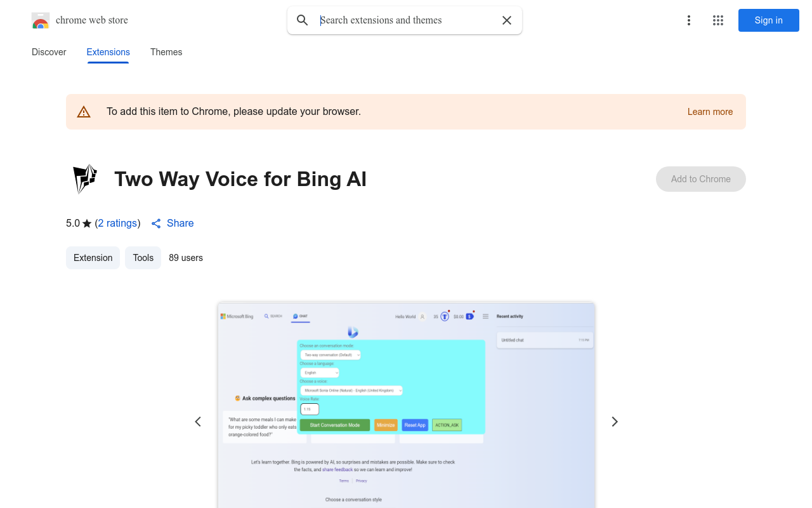
Task: Click the Tools category chip
Action: pyautogui.click(x=143, y=258)
